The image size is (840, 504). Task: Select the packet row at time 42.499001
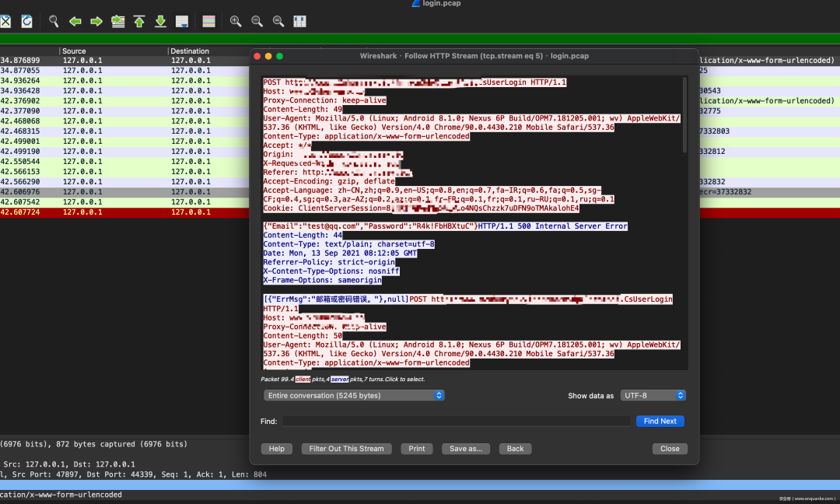124,142
